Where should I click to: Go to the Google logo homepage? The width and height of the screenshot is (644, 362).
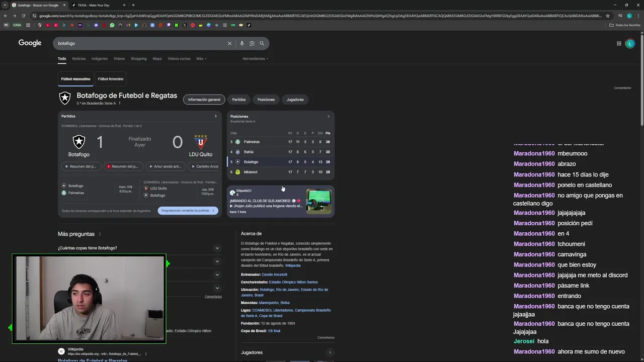30,43
